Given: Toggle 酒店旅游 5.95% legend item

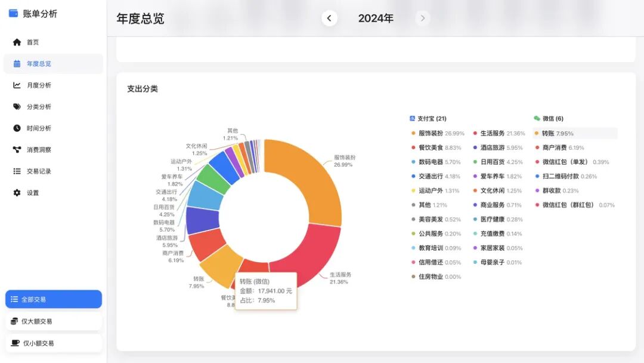Looking at the screenshot, I should 498,147.
